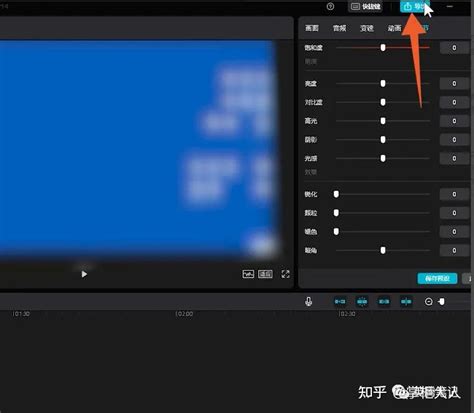This screenshot has width=474, height=413.
Task: Toggle preview axis on timeline toolbar
Action: [x=406, y=301]
